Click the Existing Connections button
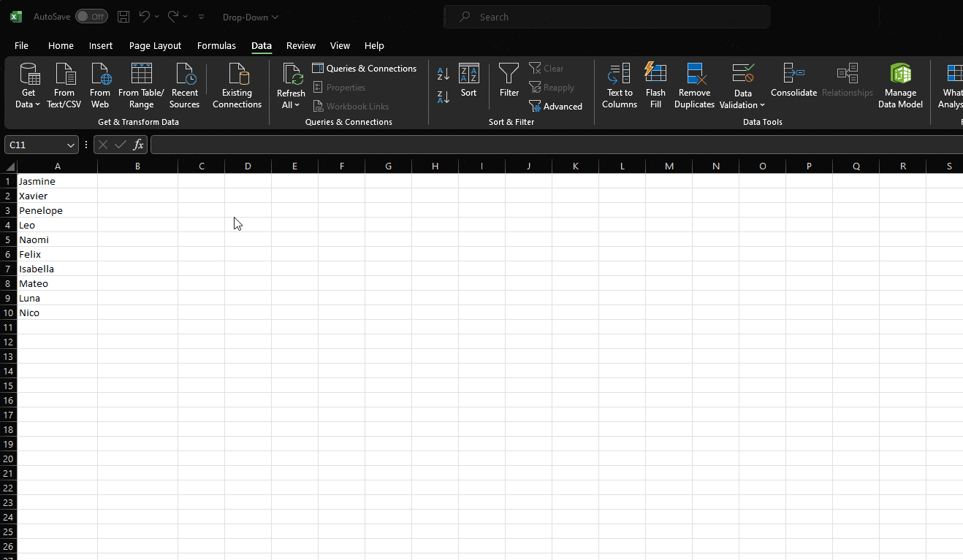The height and width of the screenshot is (560, 963). pyautogui.click(x=237, y=86)
